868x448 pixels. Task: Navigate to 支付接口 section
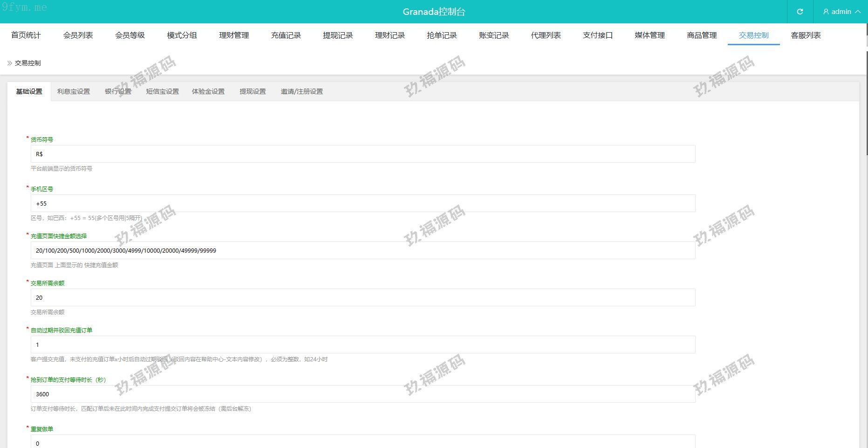coord(597,35)
